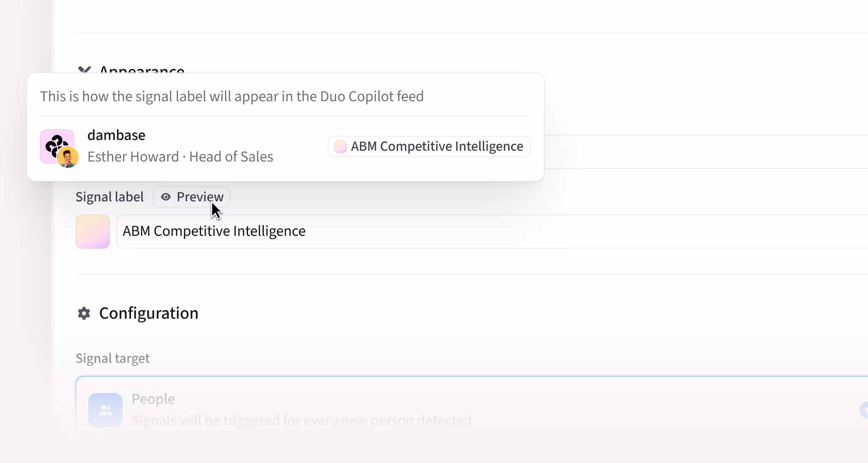
Task: Click Esther Howard Head of Sales text
Action: coord(180,157)
